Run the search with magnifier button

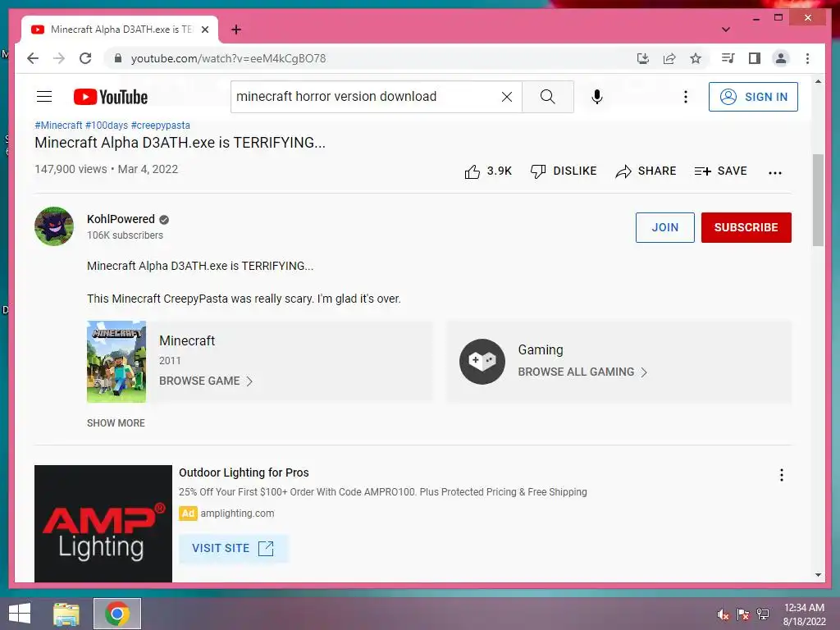click(x=547, y=97)
